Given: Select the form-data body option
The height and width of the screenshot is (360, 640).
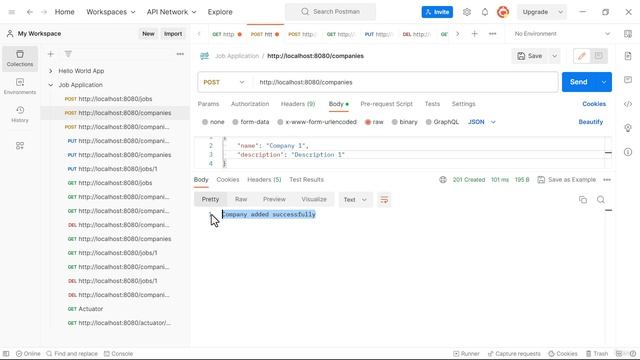Looking at the screenshot, I should [251, 122].
